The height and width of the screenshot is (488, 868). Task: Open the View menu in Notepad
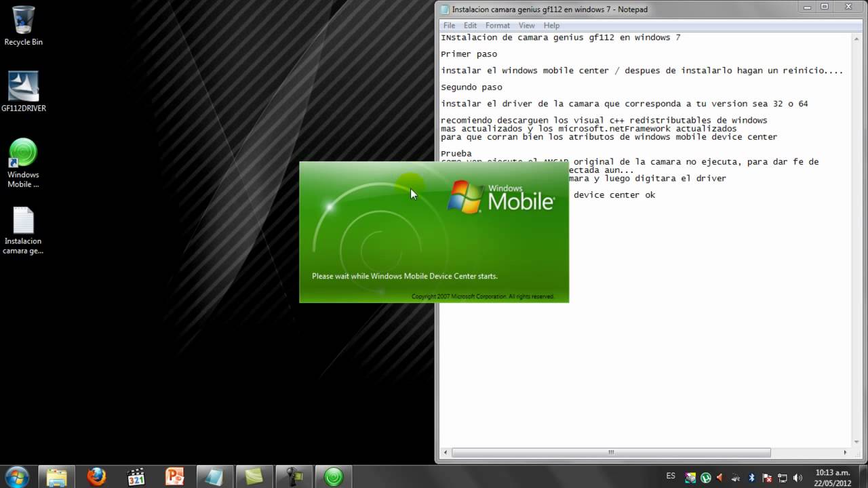click(527, 25)
